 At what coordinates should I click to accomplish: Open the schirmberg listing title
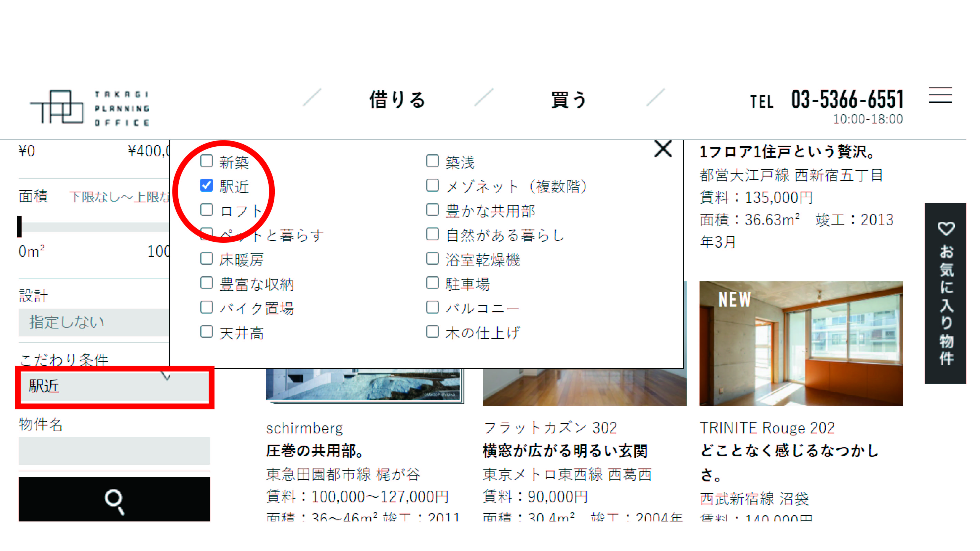pos(304,428)
